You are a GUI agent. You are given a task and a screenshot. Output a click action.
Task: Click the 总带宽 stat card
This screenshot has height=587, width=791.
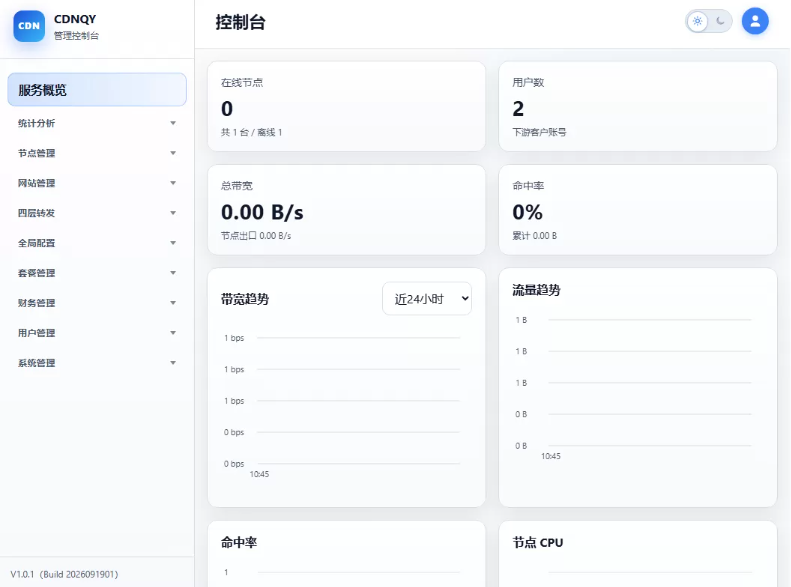(x=347, y=210)
